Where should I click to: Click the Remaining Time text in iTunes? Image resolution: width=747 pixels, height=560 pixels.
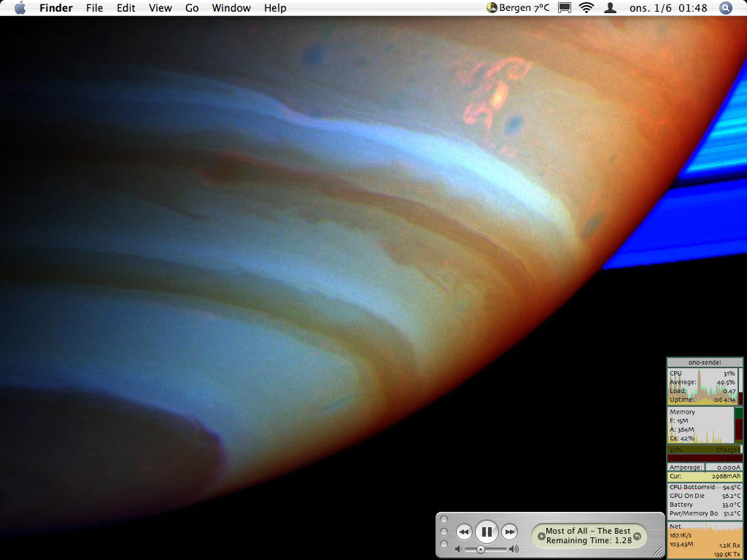[x=589, y=540]
